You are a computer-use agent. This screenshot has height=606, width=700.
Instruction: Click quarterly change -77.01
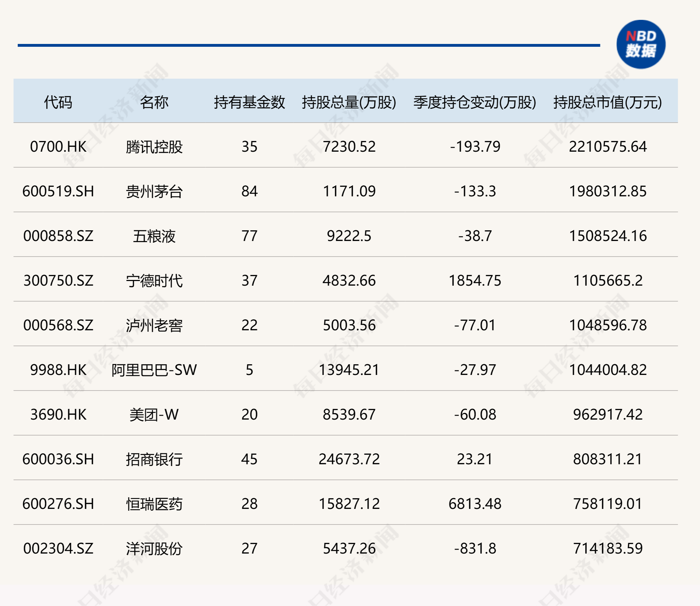[x=475, y=325]
